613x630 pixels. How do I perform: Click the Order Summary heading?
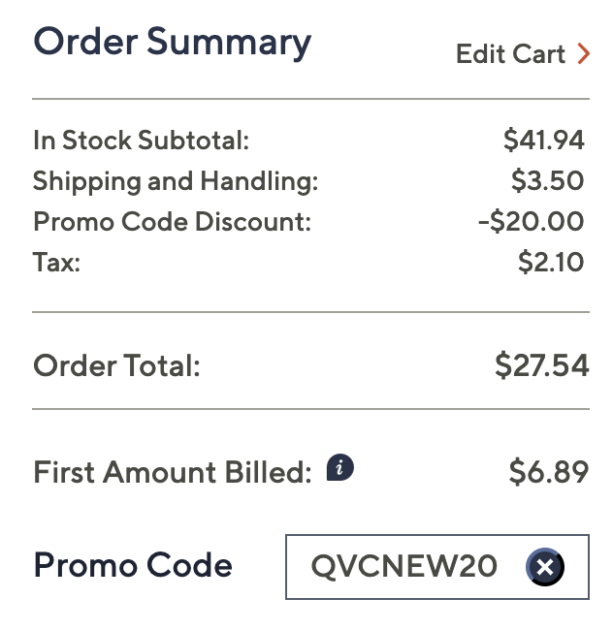pyautogui.click(x=172, y=42)
